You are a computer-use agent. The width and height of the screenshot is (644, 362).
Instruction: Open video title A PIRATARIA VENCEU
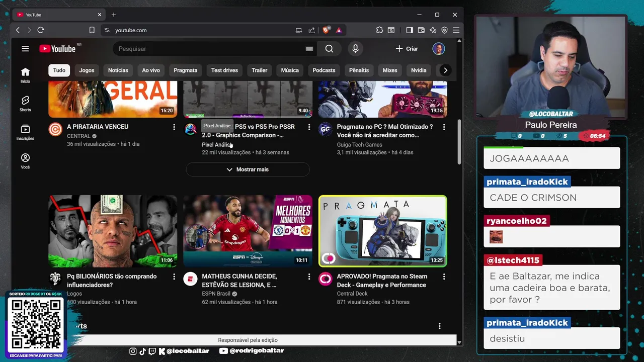[x=98, y=127]
